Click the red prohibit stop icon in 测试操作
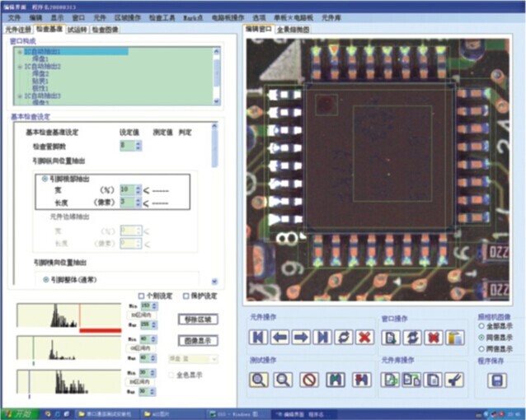This screenshot has height=420, width=526. click(309, 380)
